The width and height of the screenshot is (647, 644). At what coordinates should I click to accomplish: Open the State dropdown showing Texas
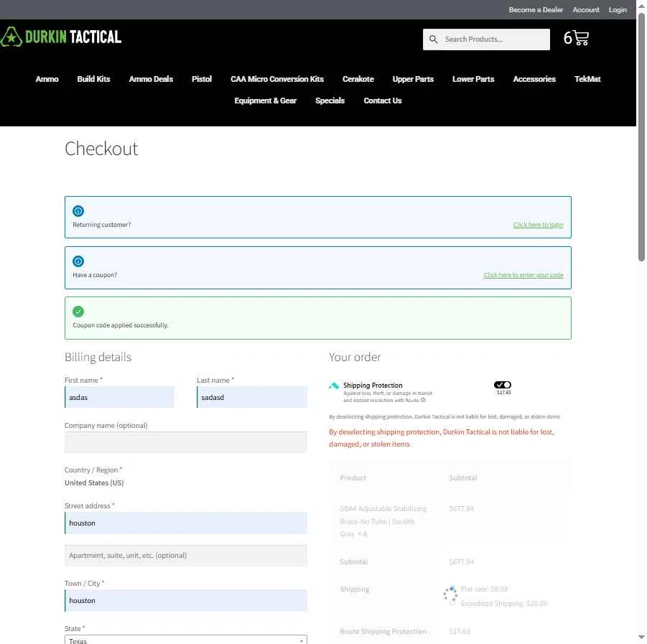coord(186,640)
